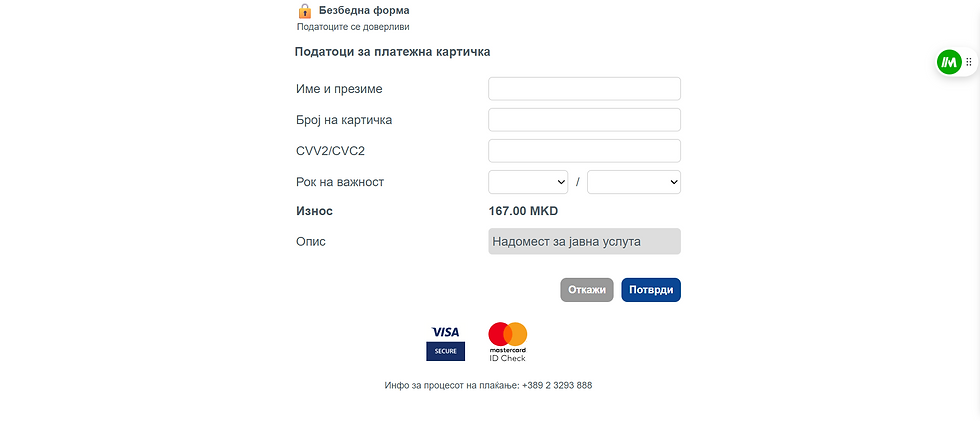Click the Податоците се доверливи notice
The width and height of the screenshot is (980, 421).
(353, 27)
